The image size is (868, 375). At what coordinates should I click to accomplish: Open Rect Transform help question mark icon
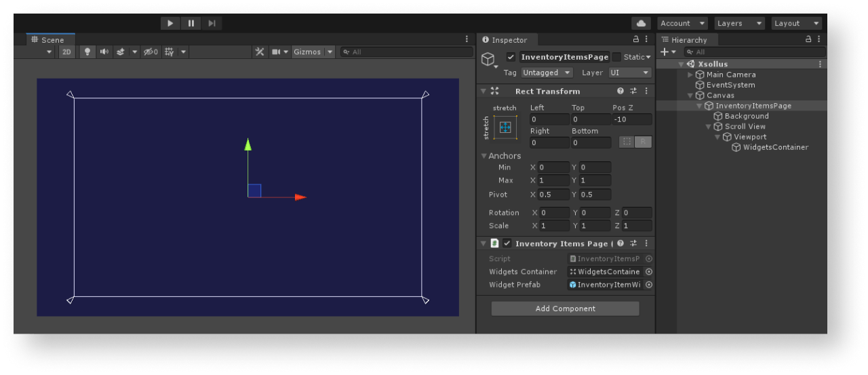click(620, 91)
